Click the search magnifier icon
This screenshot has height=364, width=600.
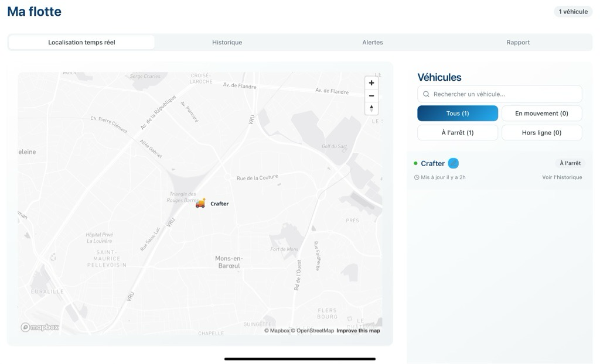[x=426, y=94]
